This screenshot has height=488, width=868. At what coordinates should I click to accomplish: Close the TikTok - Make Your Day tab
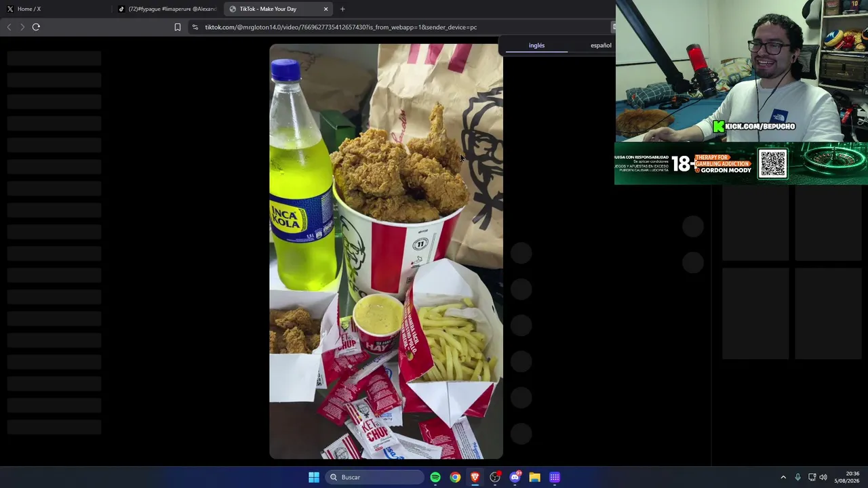(x=325, y=9)
